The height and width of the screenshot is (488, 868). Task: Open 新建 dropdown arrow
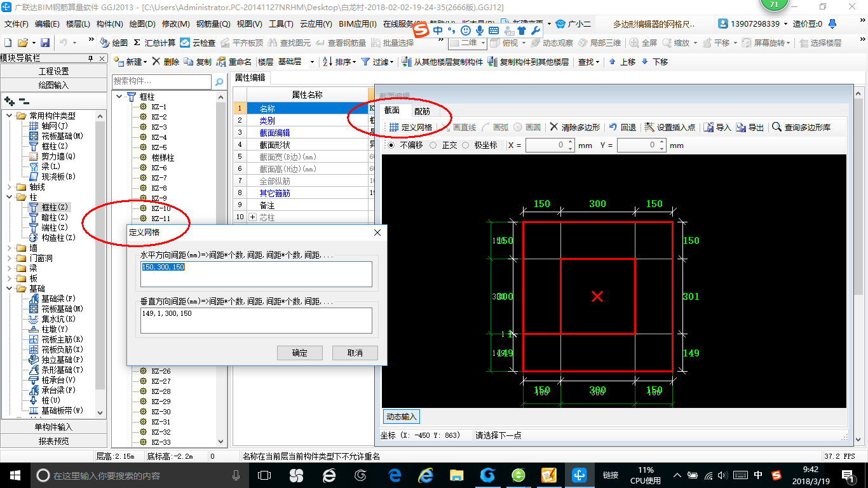point(146,62)
